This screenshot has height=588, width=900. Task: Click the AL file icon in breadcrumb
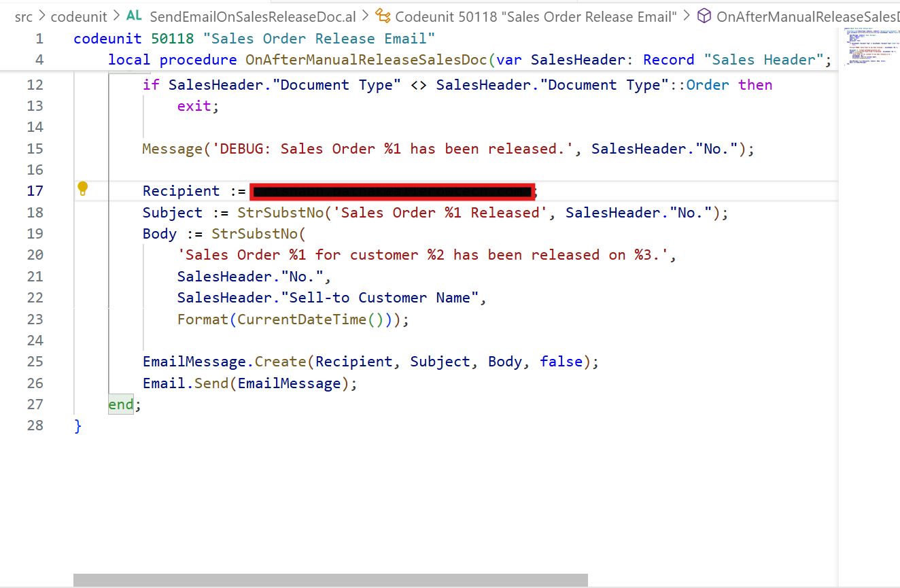point(134,16)
